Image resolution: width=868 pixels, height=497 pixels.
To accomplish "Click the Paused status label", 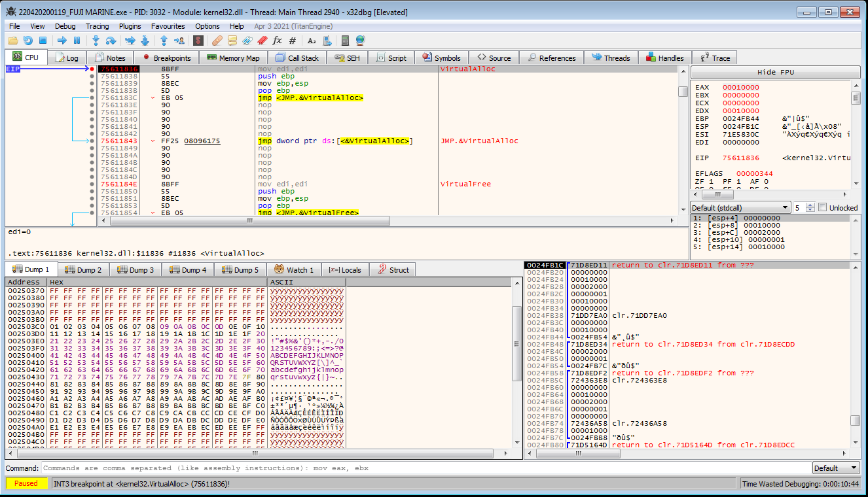I will click(x=26, y=483).
